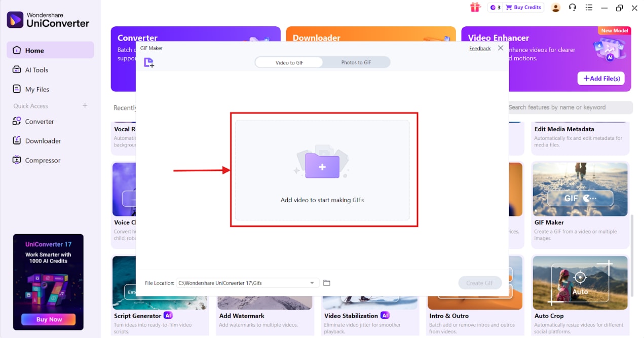This screenshot has height=338, width=644.
Task: Click the gift box icon in title bar
Action: (x=475, y=7)
